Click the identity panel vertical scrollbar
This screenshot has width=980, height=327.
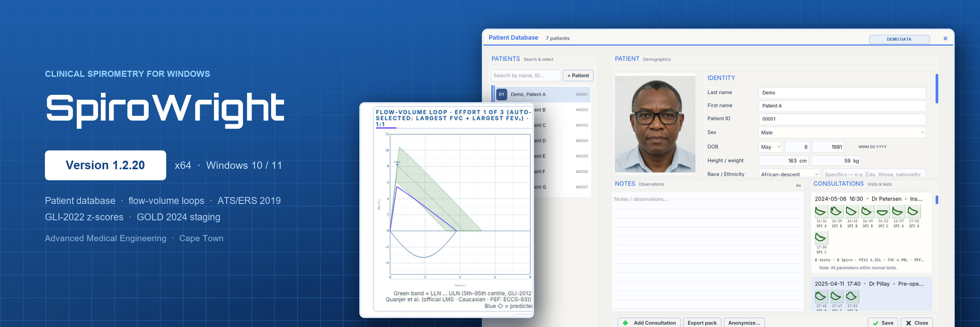click(937, 89)
